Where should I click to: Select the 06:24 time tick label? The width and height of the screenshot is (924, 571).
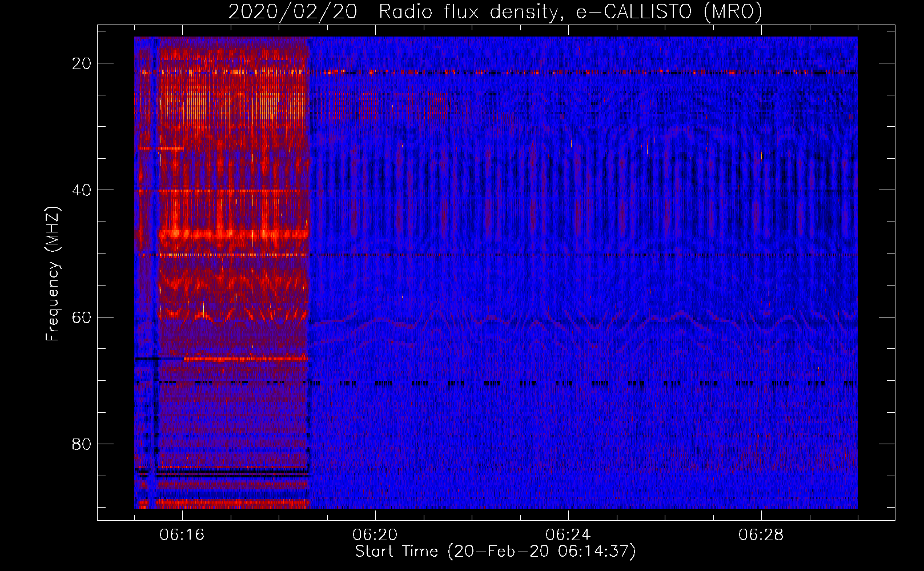[x=568, y=534]
